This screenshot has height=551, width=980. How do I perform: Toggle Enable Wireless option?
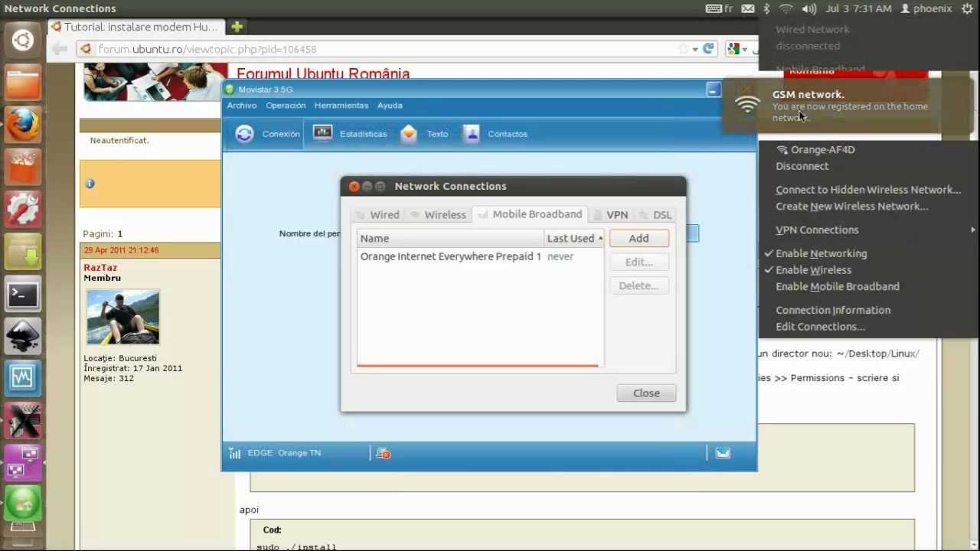[x=813, y=270]
